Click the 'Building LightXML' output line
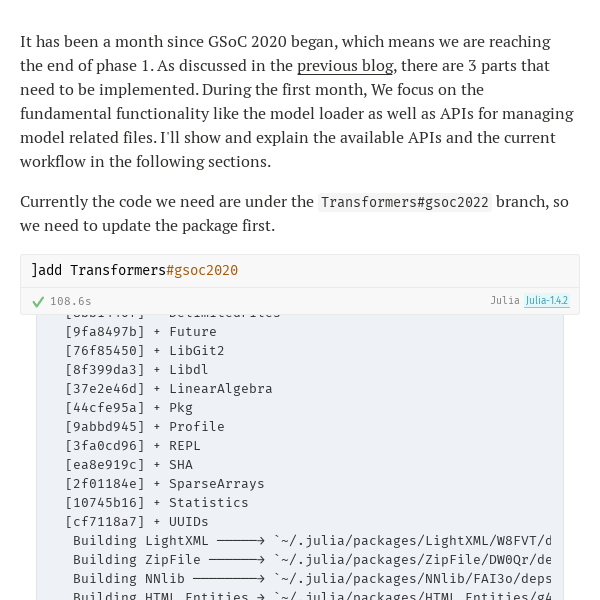The width and height of the screenshot is (600, 600). [312, 541]
